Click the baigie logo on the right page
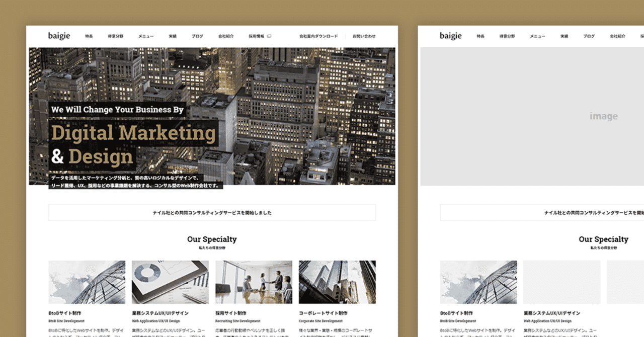Screen dimensions: 644x337 tap(451, 36)
